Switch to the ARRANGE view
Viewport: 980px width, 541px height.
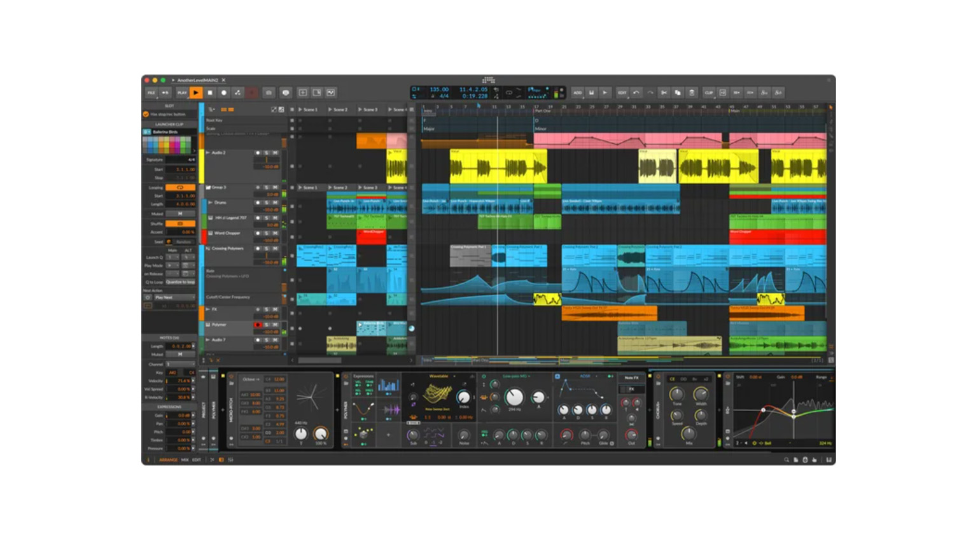tap(168, 460)
